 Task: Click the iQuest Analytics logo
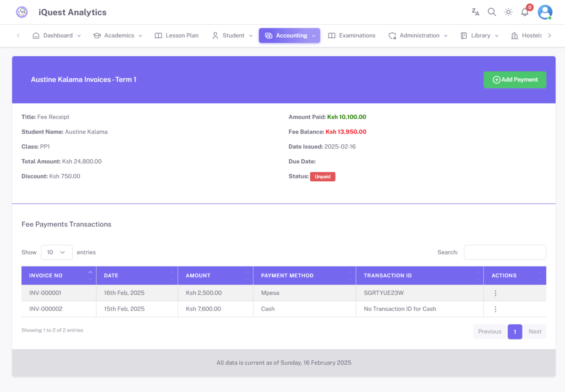[22, 12]
